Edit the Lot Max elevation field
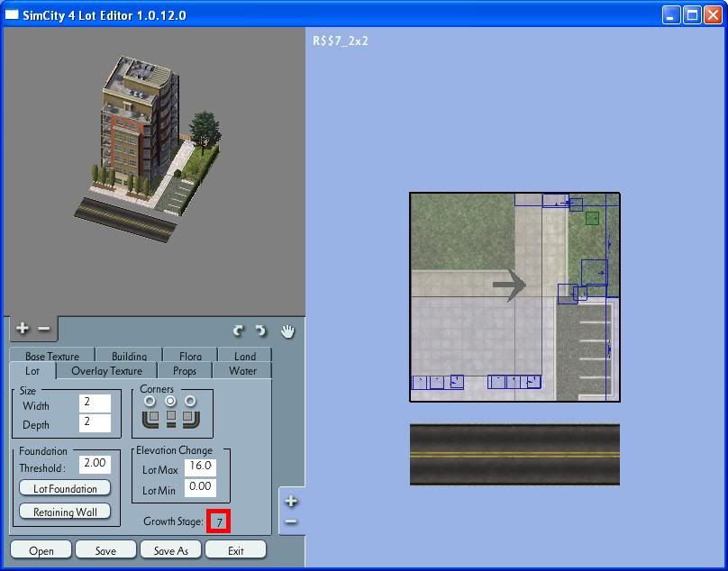This screenshot has height=571, width=728. [x=200, y=467]
